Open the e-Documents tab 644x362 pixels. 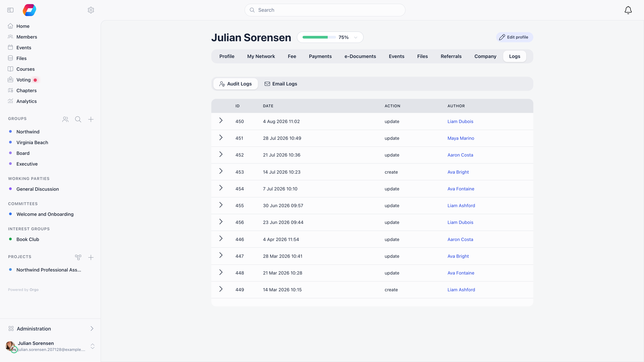pos(360,56)
